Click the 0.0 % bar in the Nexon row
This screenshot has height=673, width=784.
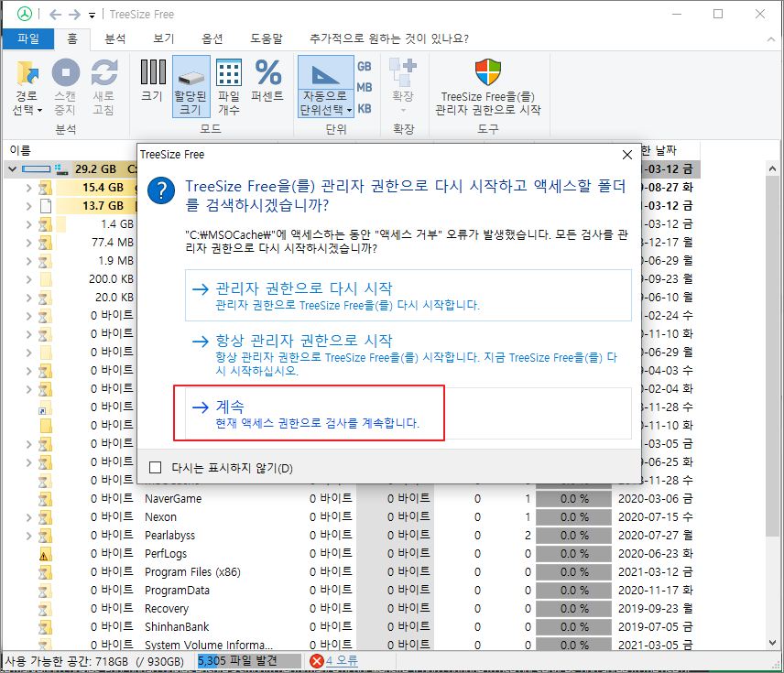click(x=574, y=517)
